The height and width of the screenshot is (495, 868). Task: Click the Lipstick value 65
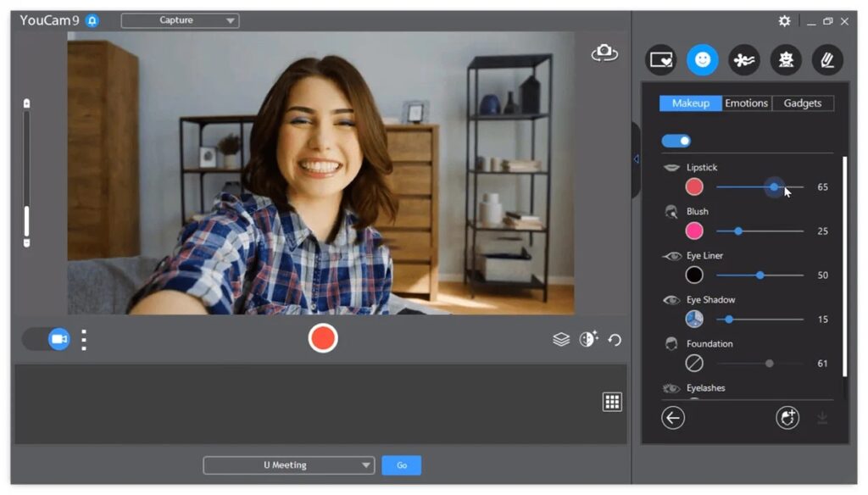click(x=822, y=187)
